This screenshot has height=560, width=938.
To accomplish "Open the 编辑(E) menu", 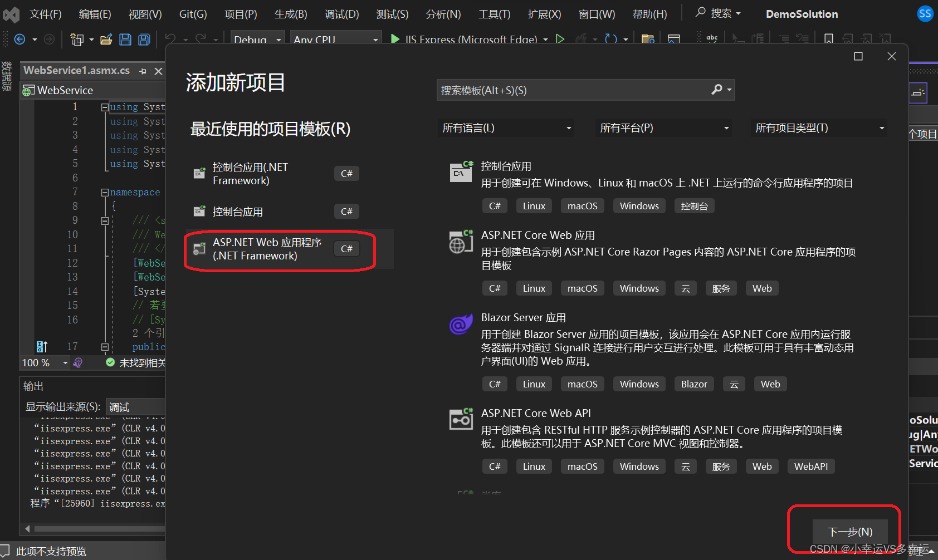I will tap(95, 14).
